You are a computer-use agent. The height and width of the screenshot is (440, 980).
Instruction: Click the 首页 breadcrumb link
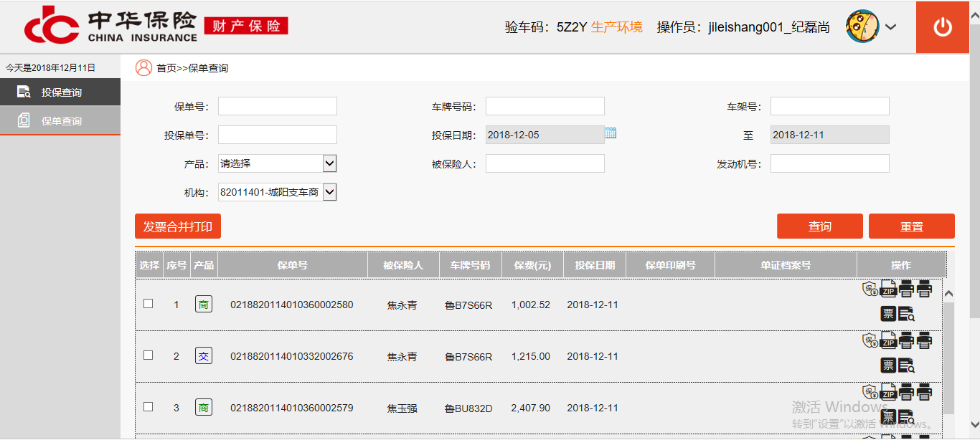tap(166, 68)
